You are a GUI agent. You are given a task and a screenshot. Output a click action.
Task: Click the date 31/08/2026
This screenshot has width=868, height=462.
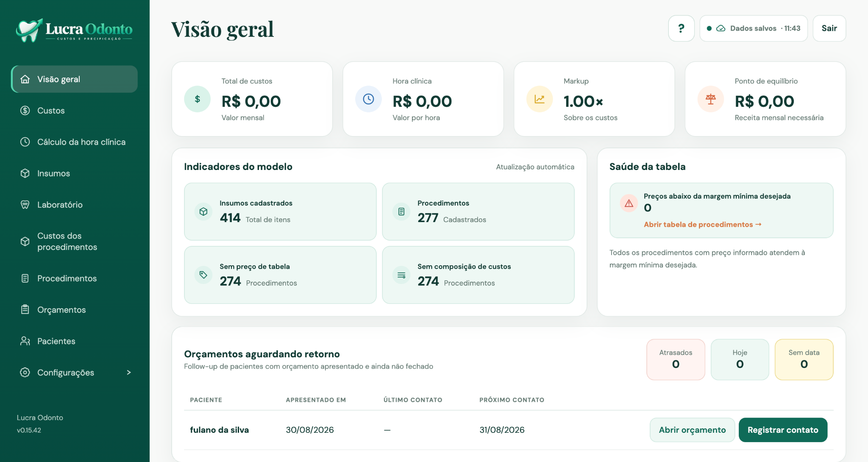click(502, 430)
